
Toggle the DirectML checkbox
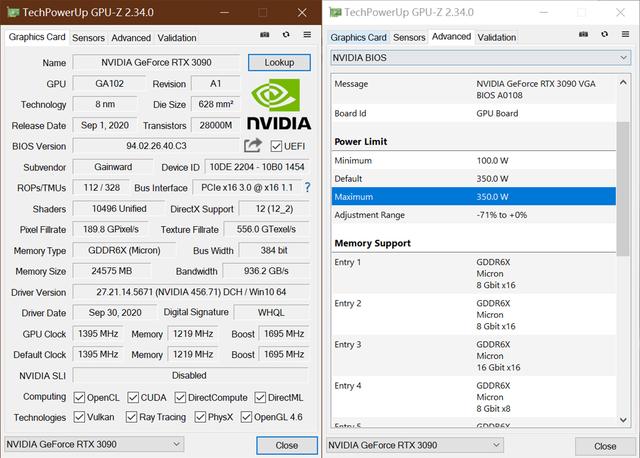click(260, 397)
